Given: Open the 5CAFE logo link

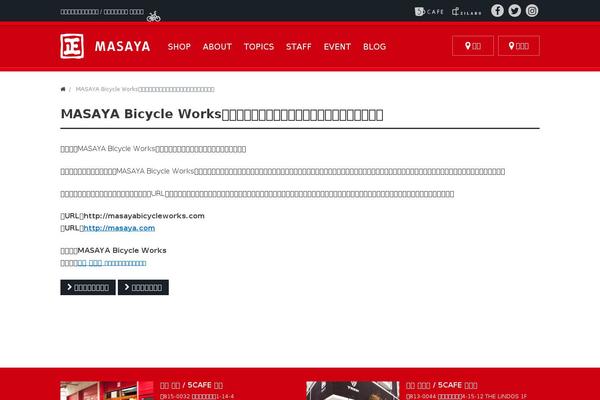Looking at the screenshot, I should coord(429,12).
